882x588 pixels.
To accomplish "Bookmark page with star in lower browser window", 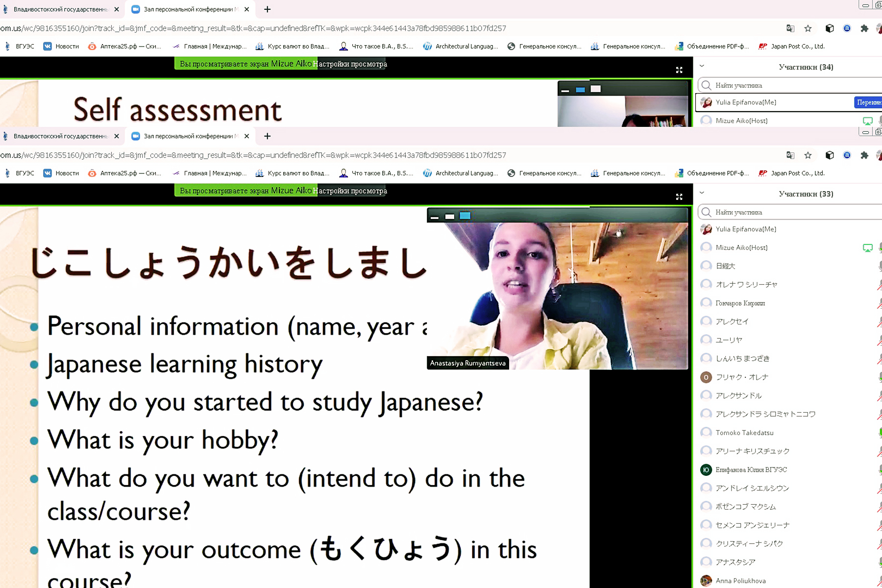I will (x=808, y=155).
